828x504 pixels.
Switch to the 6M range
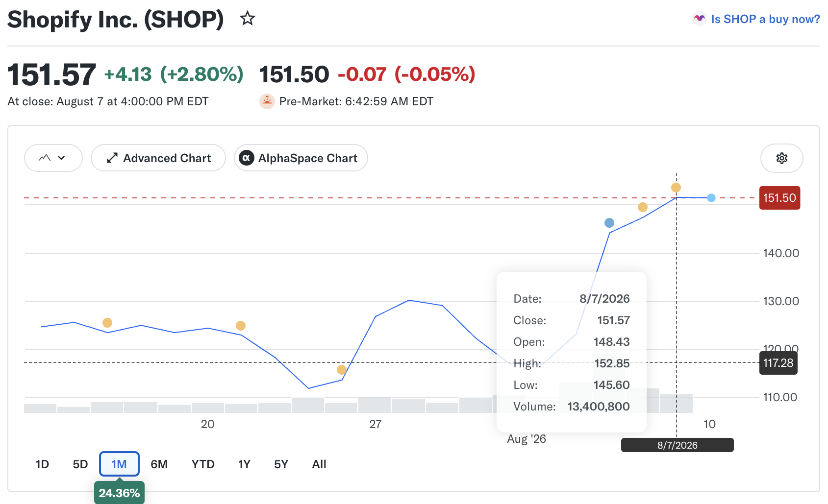(x=159, y=464)
